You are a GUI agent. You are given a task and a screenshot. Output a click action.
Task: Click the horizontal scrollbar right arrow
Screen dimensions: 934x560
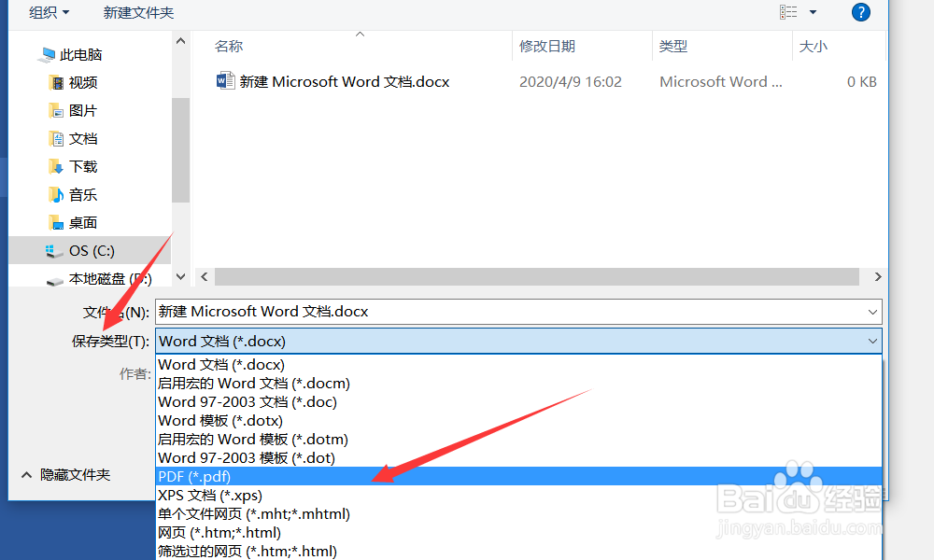pyautogui.click(x=877, y=276)
